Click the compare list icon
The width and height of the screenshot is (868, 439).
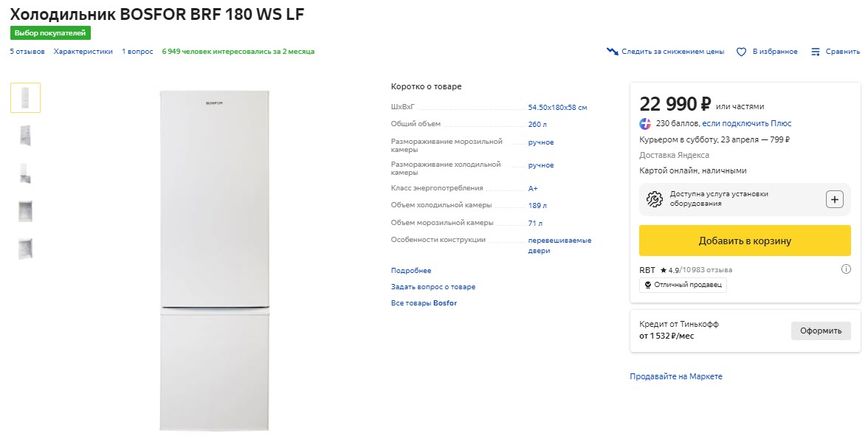(816, 52)
